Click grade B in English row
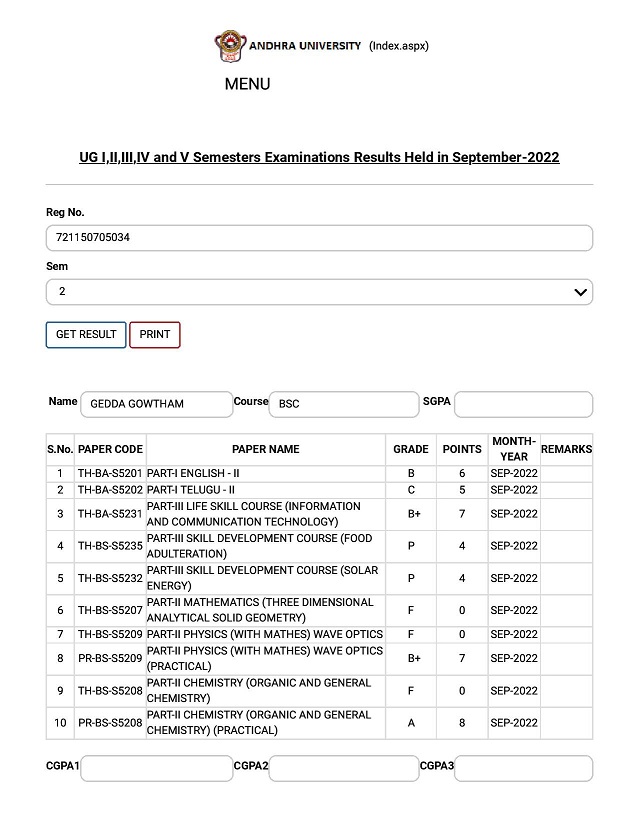Image resolution: width=638 pixels, height=825 pixels. [x=411, y=474]
